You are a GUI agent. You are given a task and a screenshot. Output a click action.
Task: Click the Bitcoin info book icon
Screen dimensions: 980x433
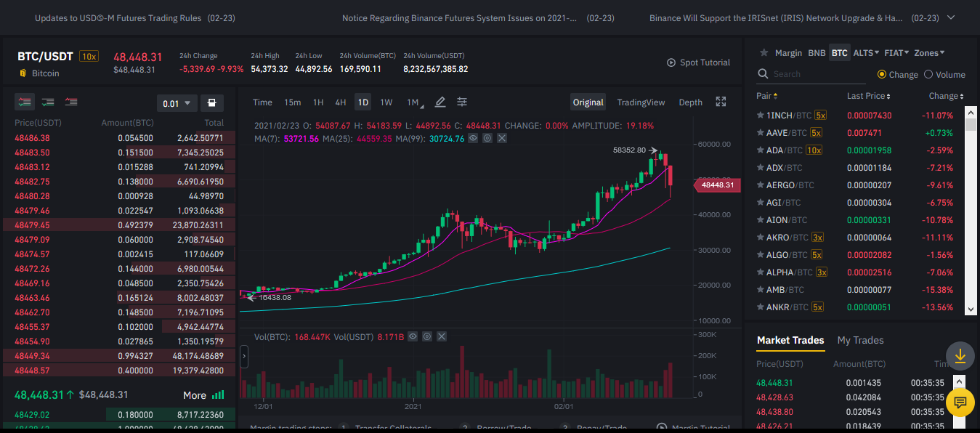tap(23, 73)
